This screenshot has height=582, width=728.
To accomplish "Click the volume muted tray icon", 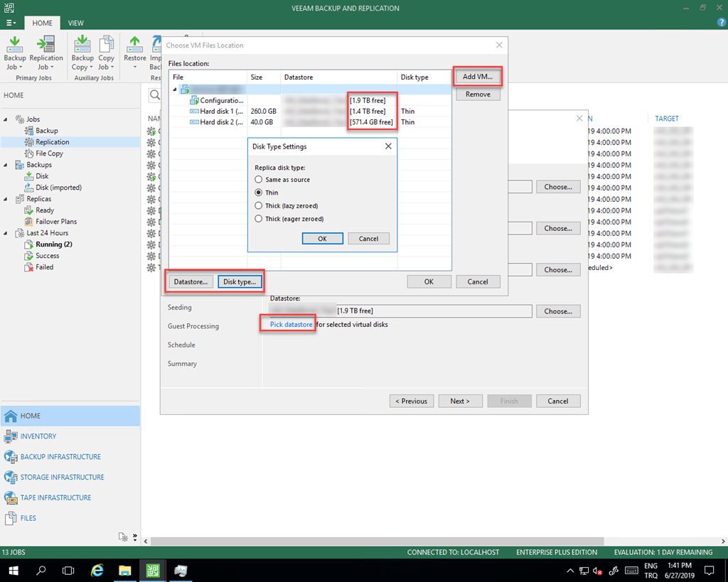I will coord(597,571).
